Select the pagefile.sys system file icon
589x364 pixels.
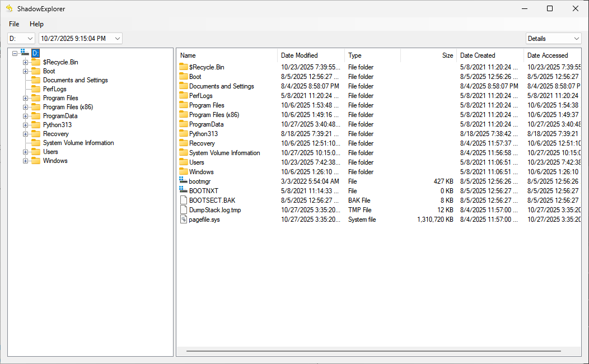183,220
